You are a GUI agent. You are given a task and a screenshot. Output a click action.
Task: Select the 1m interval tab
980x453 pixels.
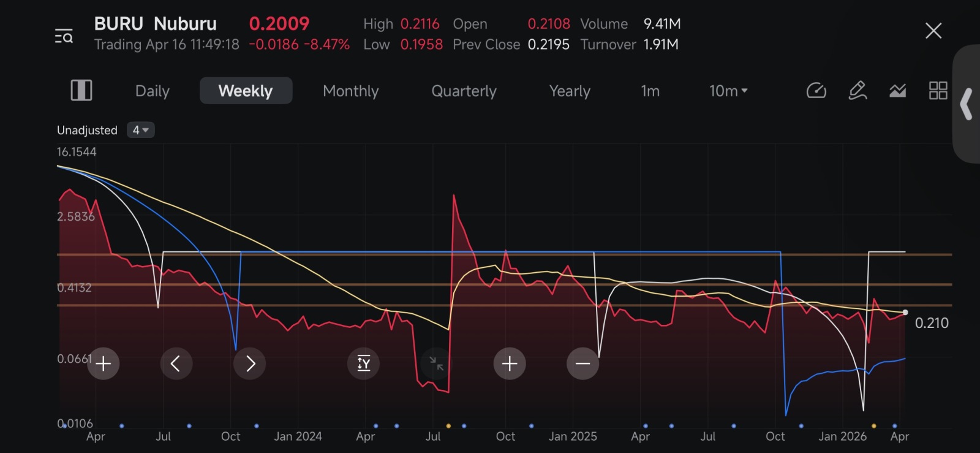point(650,91)
